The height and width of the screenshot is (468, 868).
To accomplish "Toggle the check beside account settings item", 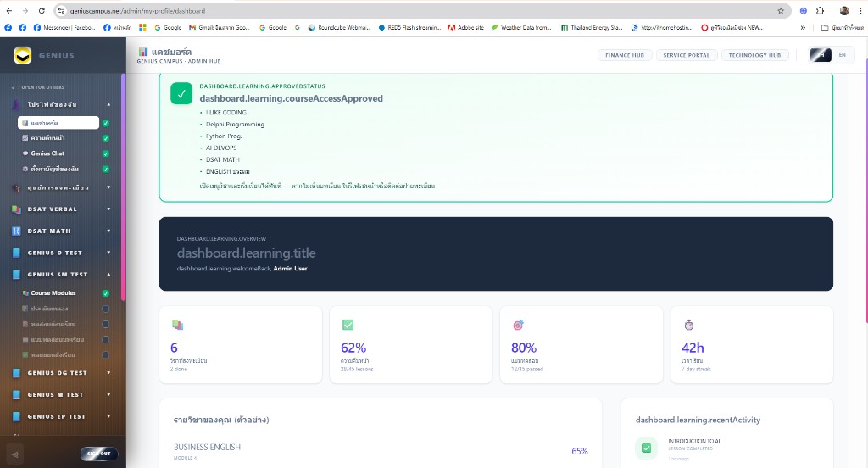I will (x=106, y=169).
